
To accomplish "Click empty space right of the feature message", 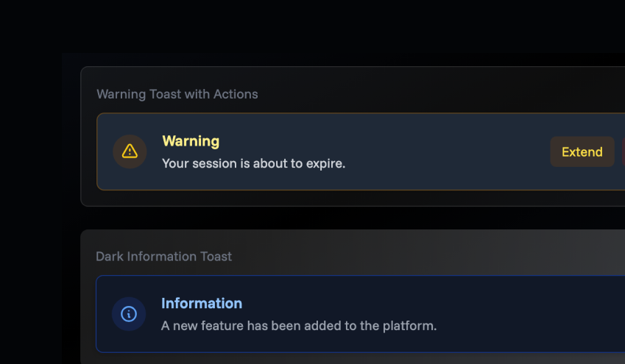I will [x=530, y=325].
